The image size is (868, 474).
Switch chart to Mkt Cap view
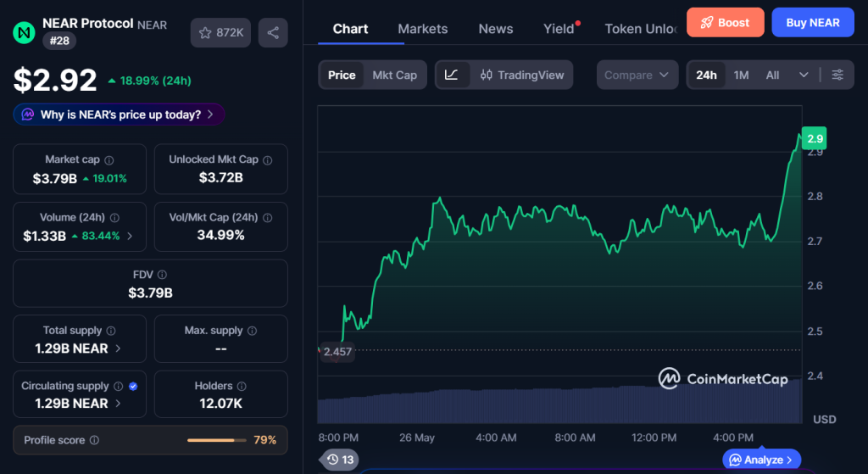click(395, 75)
